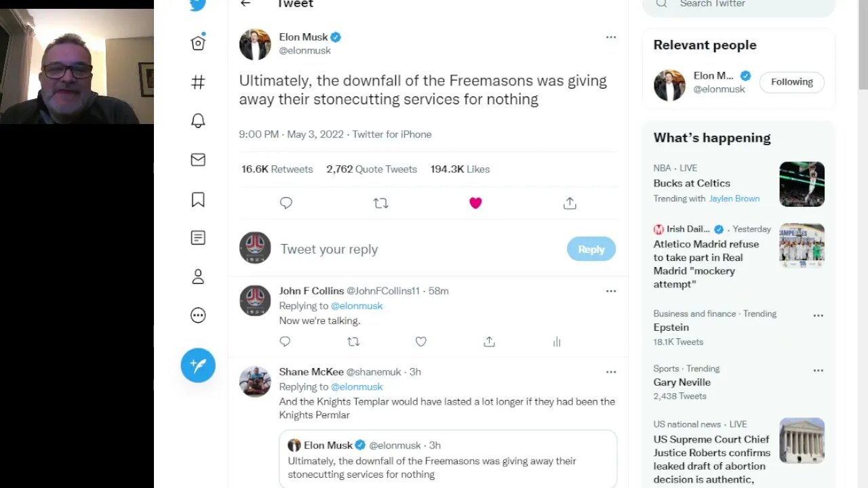Open Profile icon in the sidebar

coord(198,277)
